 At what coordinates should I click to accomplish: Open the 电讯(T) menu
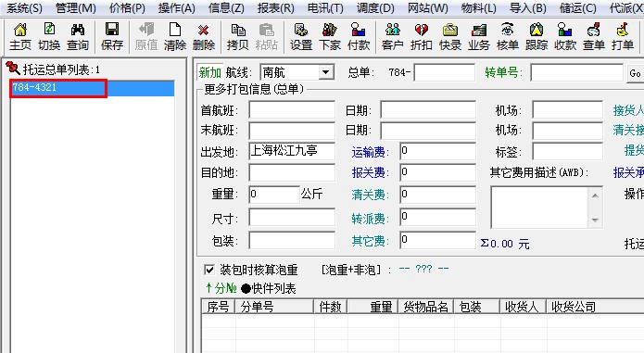click(x=325, y=7)
